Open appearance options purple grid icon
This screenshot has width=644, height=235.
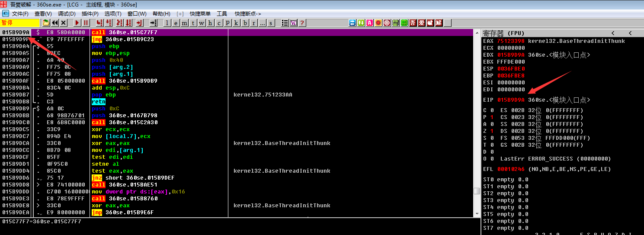coord(294,23)
